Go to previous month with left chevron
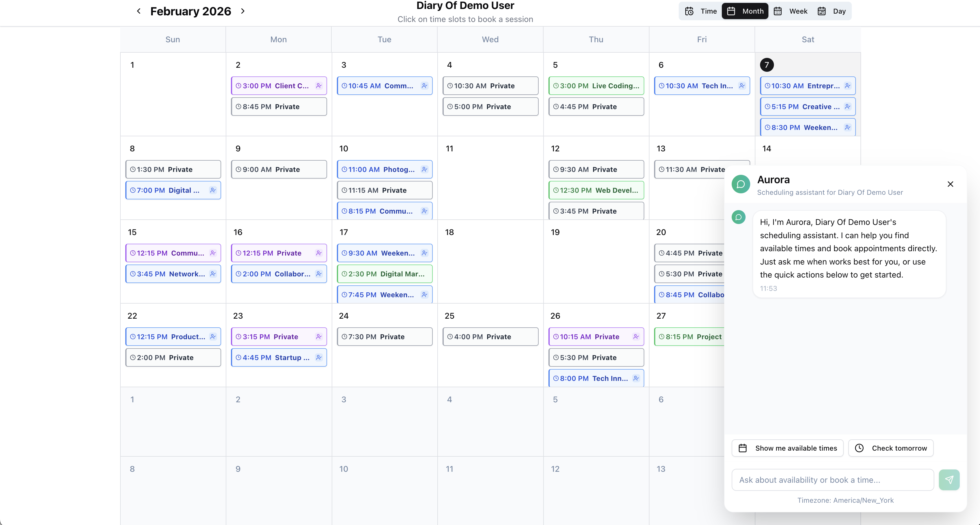Image resolution: width=980 pixels, height=525 pixels. [139, 11]
